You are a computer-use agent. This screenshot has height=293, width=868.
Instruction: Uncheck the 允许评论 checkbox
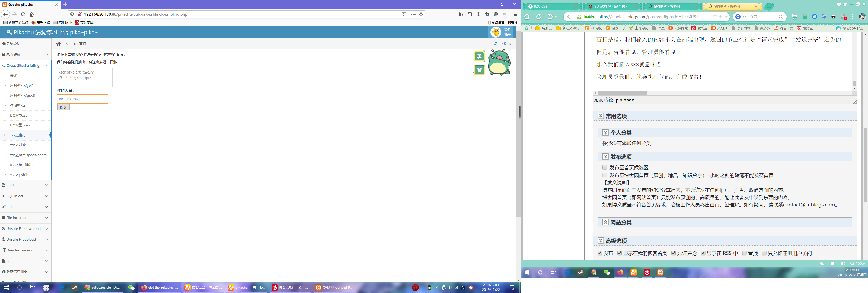(x=673, y=253)
